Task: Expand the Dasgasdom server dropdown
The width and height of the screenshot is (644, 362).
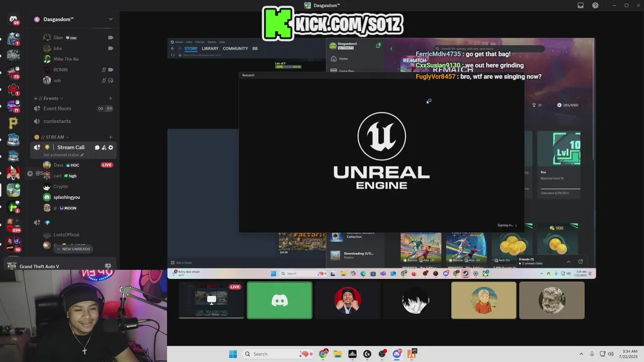Action: click(x=111, y=19)
